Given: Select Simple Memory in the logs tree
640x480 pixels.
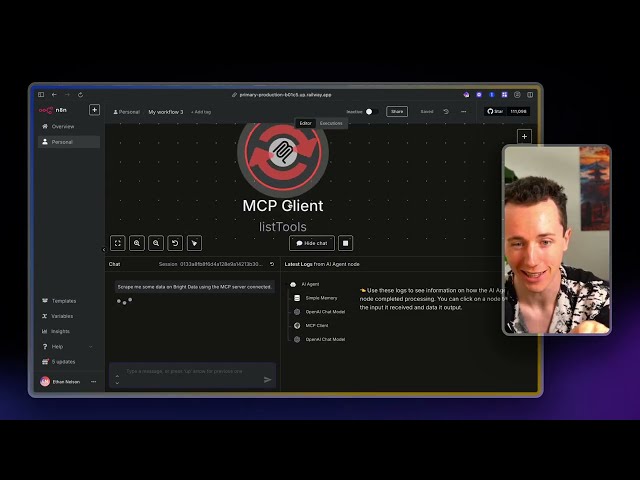Looking at the screenshot, I should tap(316, 298).
